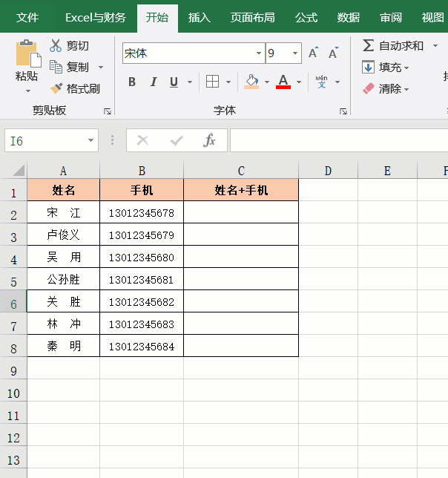Screen dimensions: 448x478
Task: Expand phonetic guide options arrow
Action: pyautogui.click(x=337, y=82)
